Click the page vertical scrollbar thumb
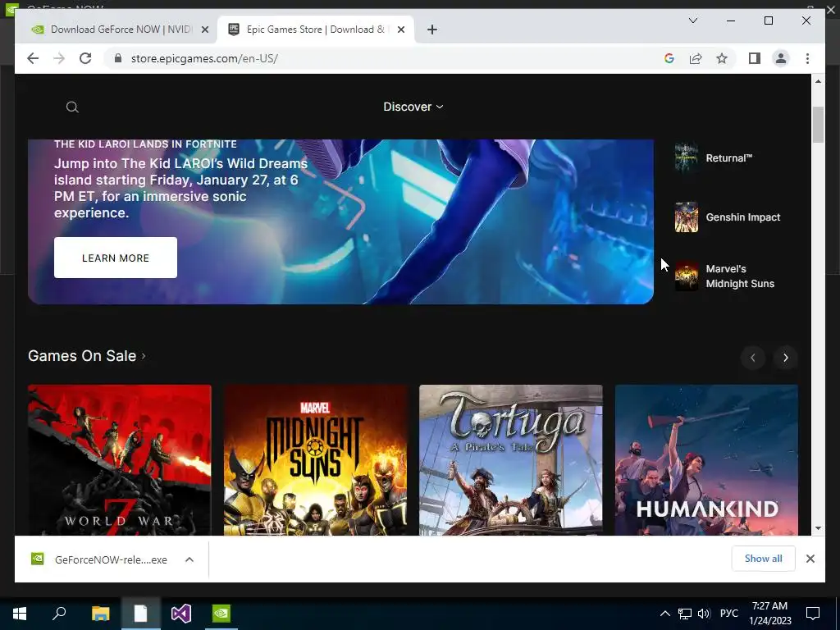This screenshot has width=840, height=630. (818, 125)
